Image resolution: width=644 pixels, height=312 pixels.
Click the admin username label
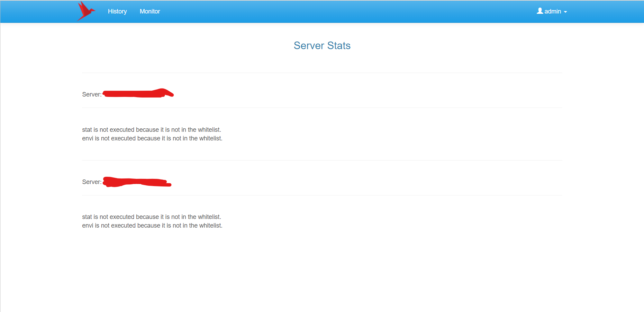pos(553,11)
